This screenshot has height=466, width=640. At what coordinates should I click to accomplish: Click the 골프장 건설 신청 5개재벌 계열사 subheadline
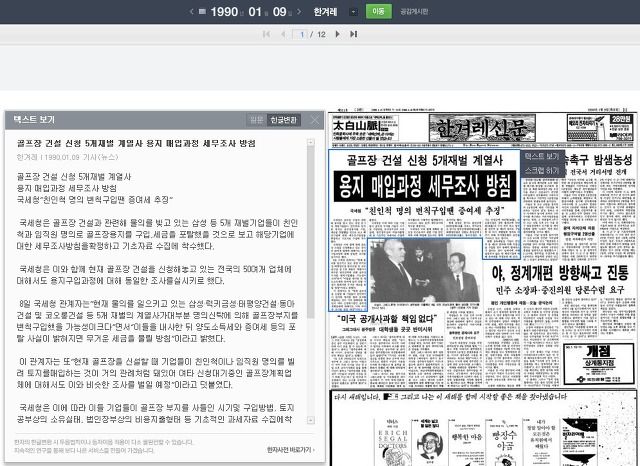coord(425,160)
